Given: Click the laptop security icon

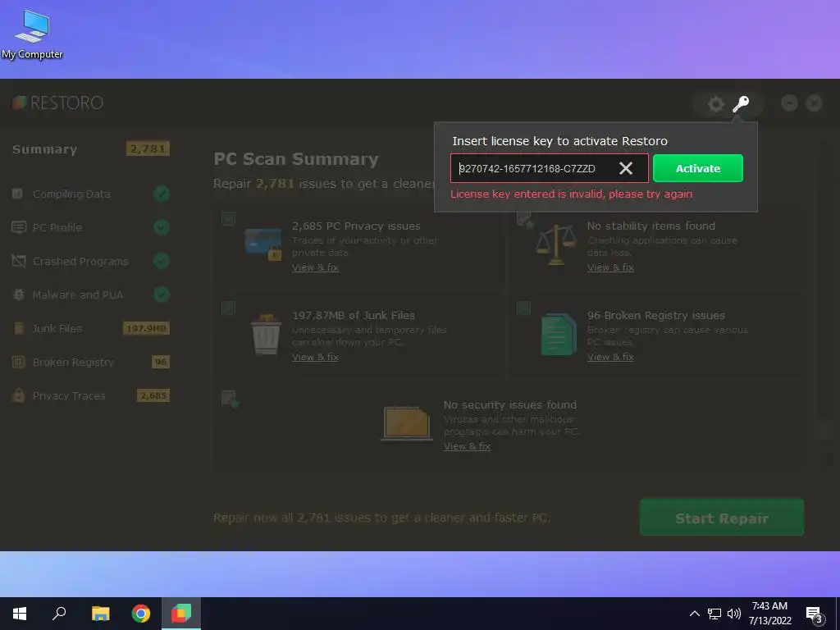Looking at the screenshot, I should click(407, 423).
